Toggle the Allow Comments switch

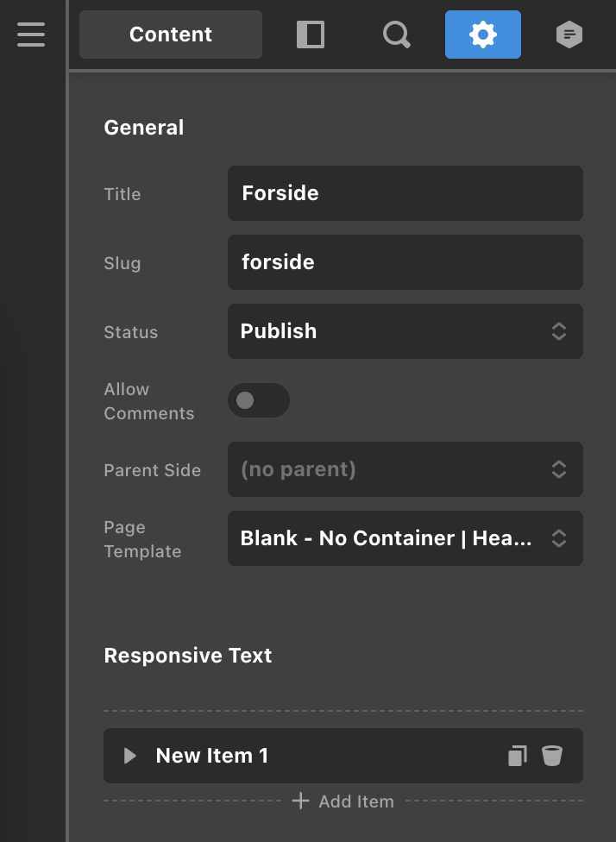pyautogui.click(x=259, y=400)
